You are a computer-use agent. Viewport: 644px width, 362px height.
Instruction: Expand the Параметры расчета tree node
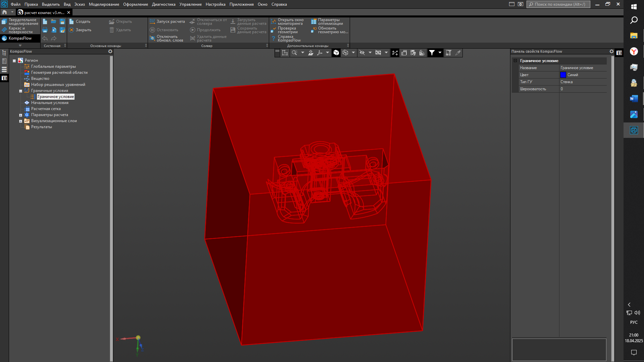[20, 115]
